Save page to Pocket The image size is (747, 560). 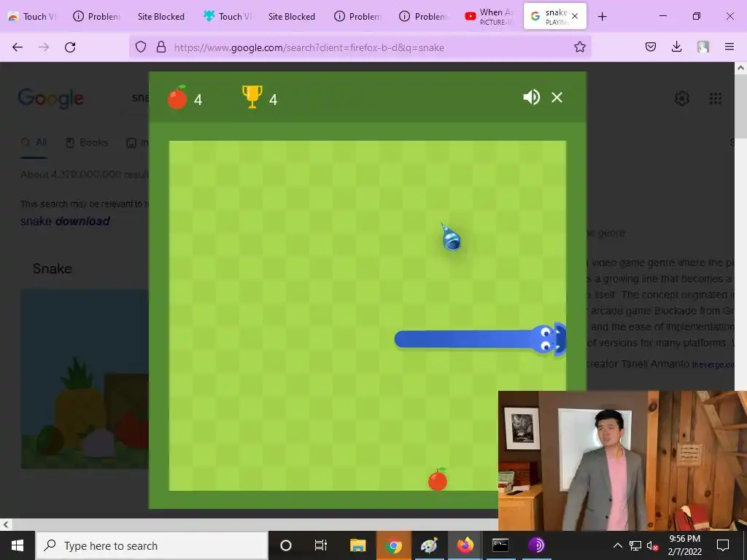(651, 47)
